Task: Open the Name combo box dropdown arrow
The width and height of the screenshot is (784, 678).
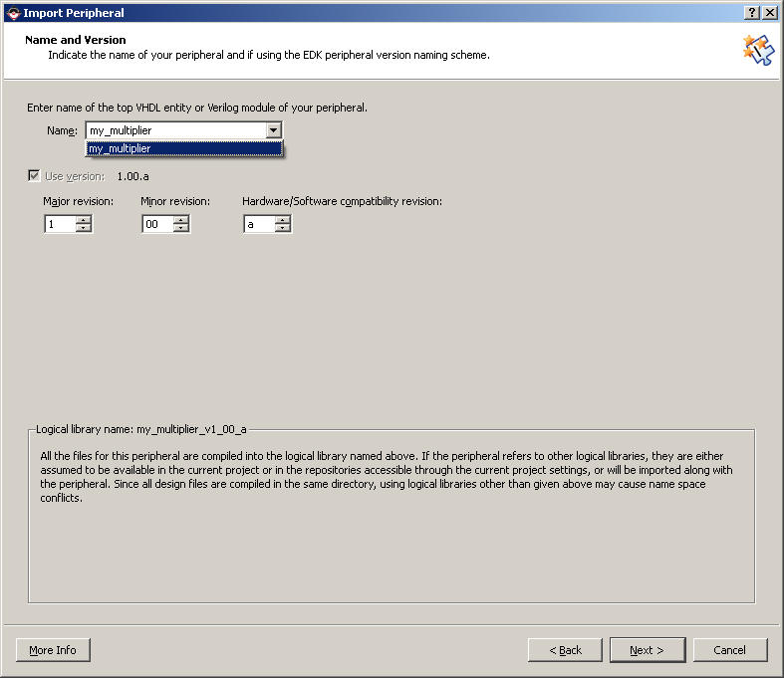Action: (x=273, y=130)
